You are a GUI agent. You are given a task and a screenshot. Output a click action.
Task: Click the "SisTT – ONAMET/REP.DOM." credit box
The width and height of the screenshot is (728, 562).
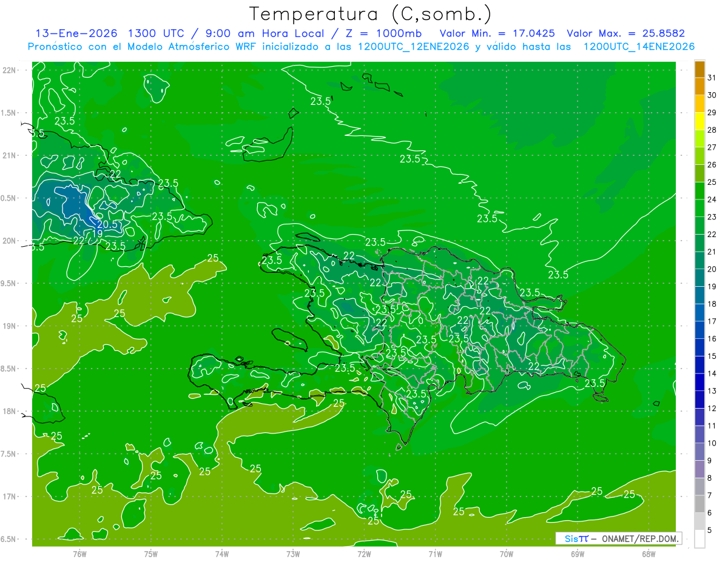[x=619, y=538]
